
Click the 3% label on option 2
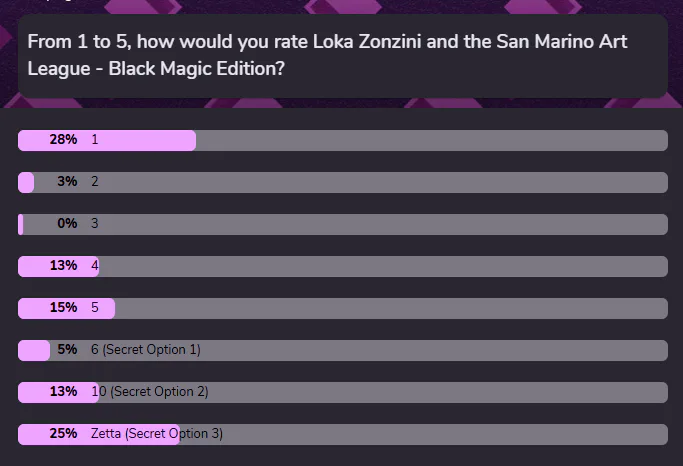(x=67, y=181)
